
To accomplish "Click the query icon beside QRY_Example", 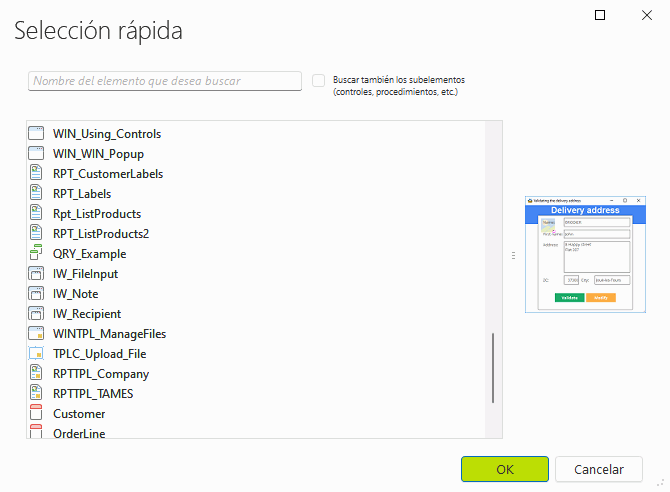I will click(x=37, y=254).
